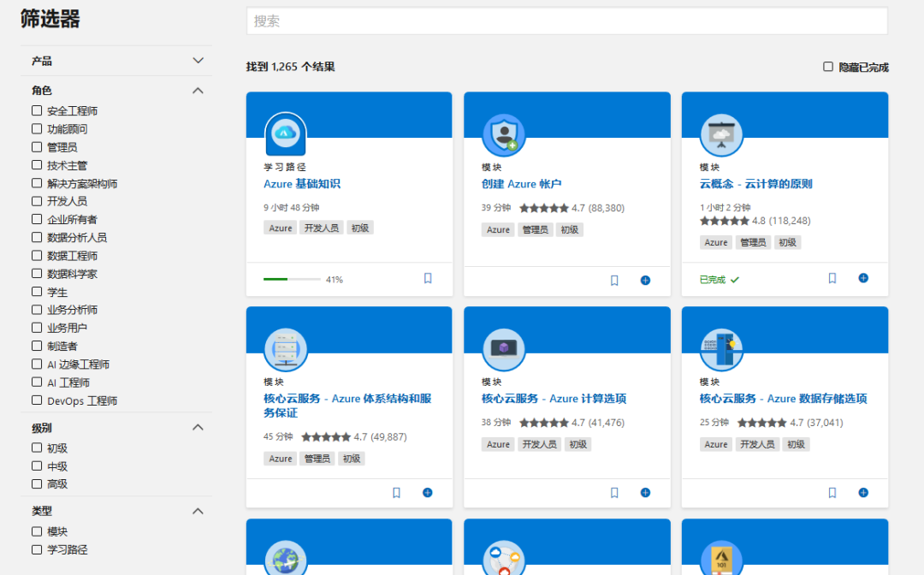Screen dimensions: 924x575
Task: Enable the AI 边缘工程师 filter
Action: 37,365
